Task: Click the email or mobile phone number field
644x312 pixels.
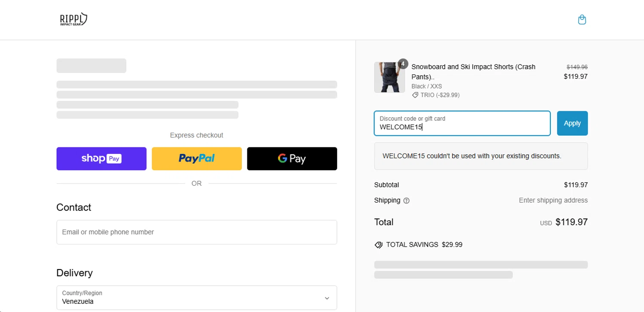Action: [197, 232]
